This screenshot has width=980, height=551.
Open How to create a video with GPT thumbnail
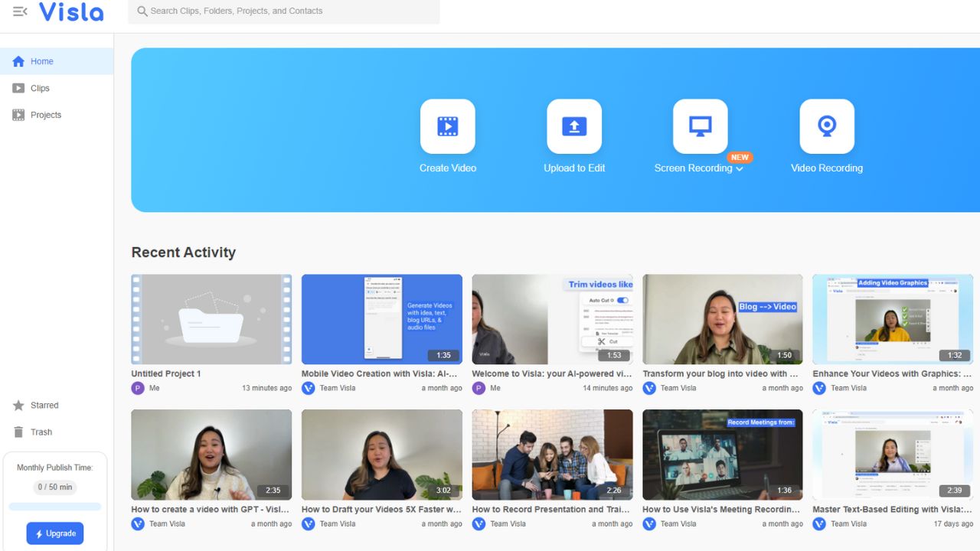click(x=211, y=455)
